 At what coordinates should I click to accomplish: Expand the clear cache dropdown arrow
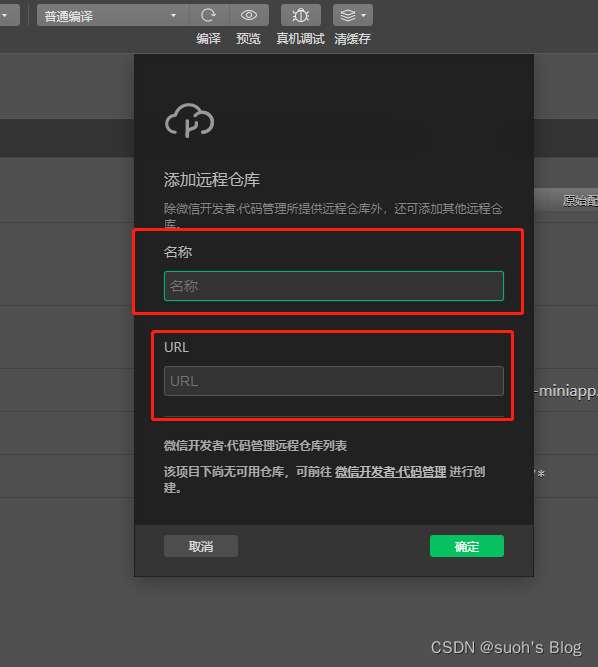click(x=364, y=16)
